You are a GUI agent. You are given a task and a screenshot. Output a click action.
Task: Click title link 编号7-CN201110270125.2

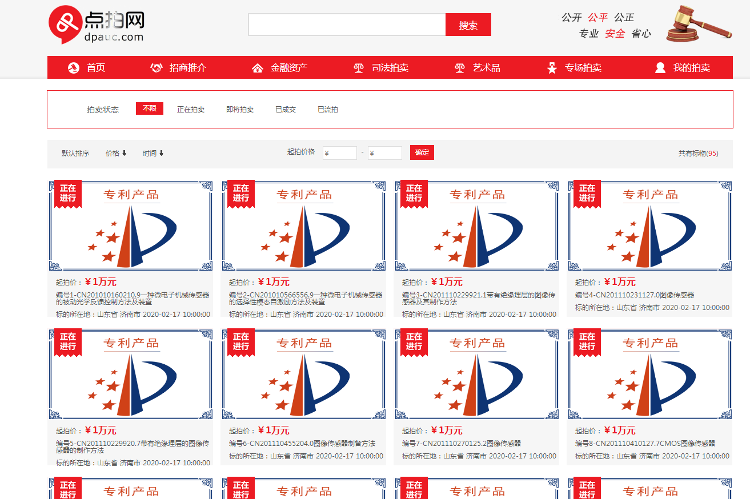461,444
